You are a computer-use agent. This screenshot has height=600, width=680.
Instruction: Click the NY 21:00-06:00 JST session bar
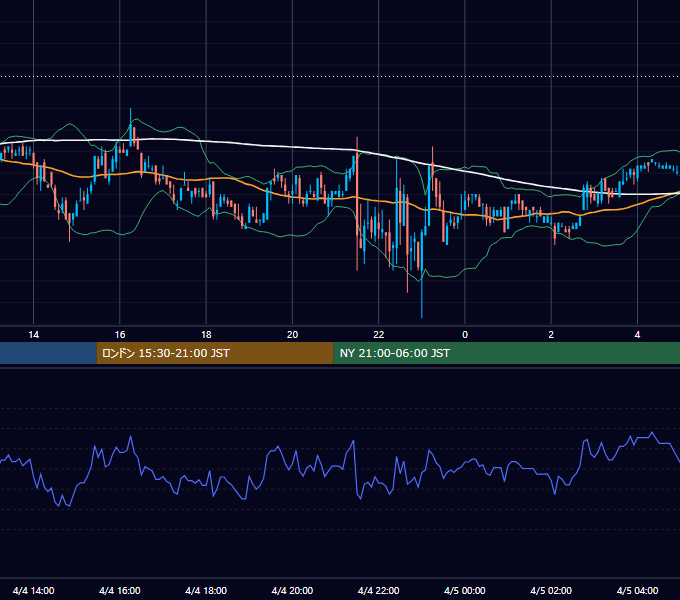coord(507,353)
